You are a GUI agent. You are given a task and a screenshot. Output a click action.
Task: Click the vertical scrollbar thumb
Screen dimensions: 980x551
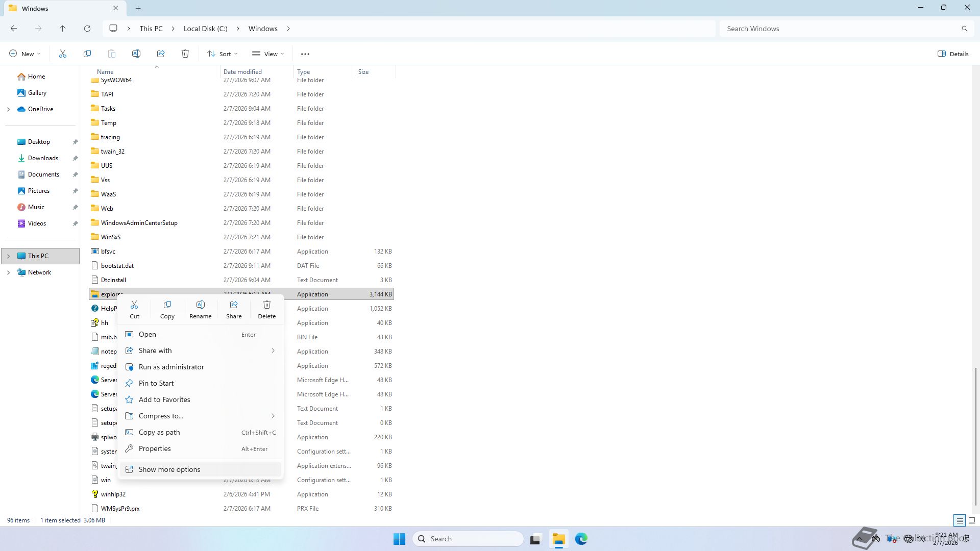[975, 436]
